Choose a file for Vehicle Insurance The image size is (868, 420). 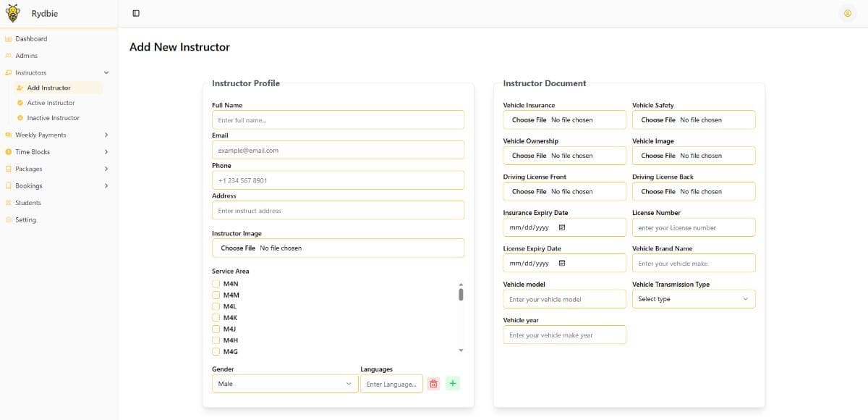click(528, 119)
